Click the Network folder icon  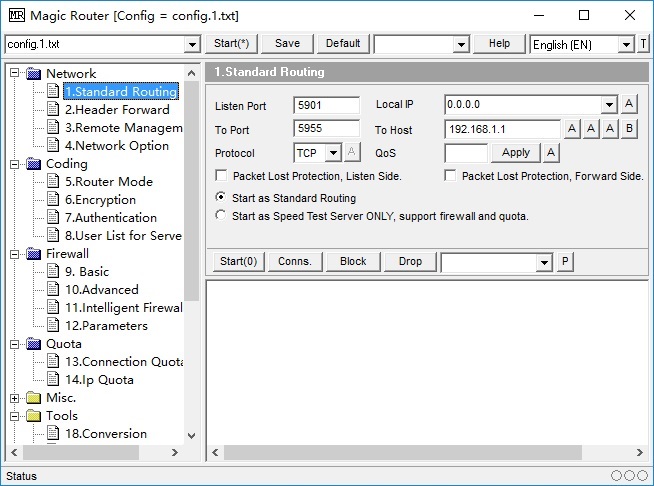(33, 74)
